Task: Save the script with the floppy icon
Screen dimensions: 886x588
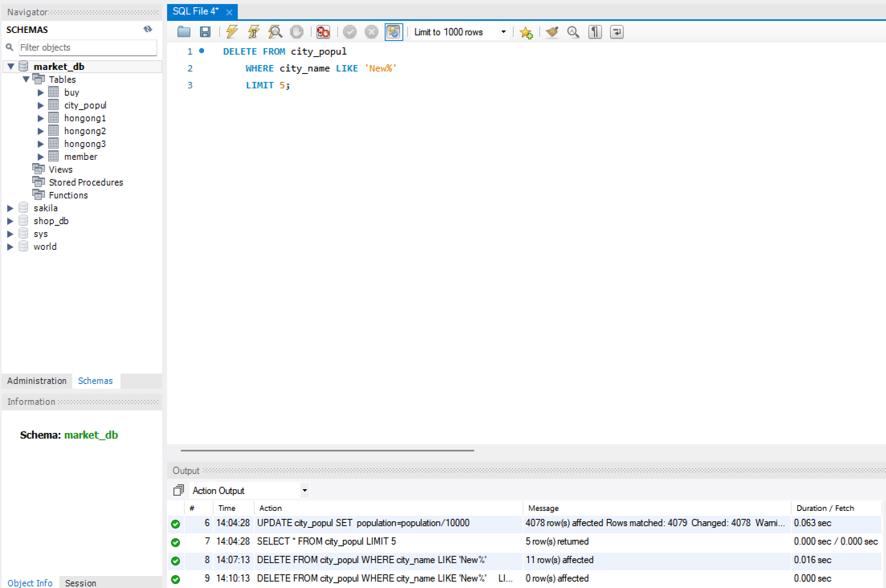Action: click(x=205, y=32)
